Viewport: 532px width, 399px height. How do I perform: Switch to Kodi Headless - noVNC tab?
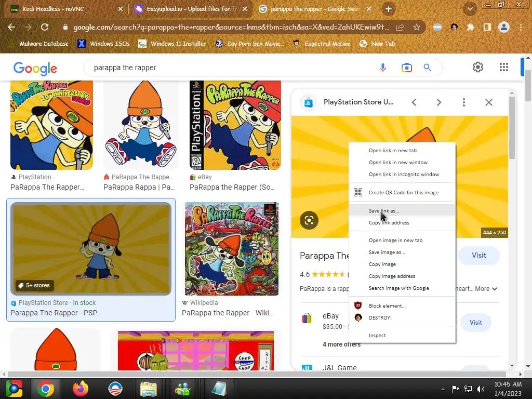(x=64, y=9)
